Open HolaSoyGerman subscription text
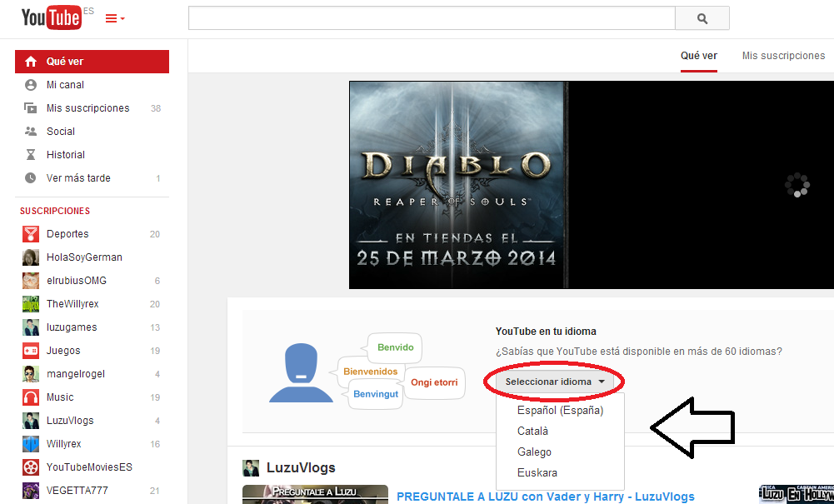The height and width of the screenshot is (504, 834). [84, 257]
